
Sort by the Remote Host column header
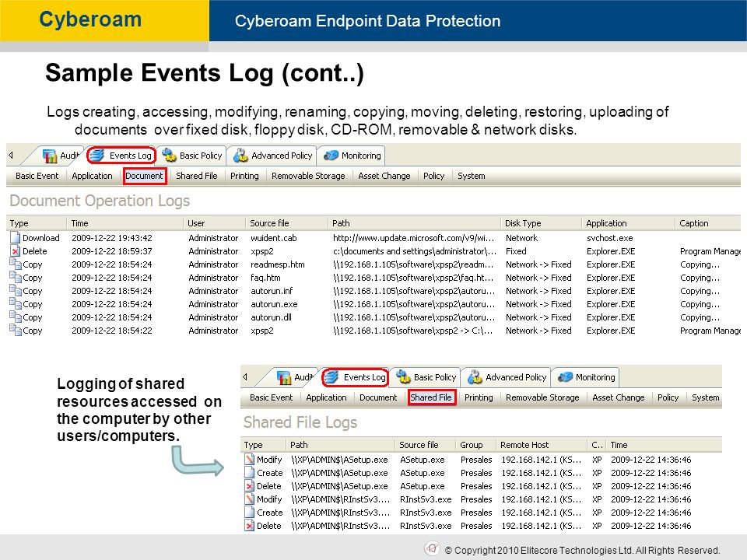click(542, 445)
